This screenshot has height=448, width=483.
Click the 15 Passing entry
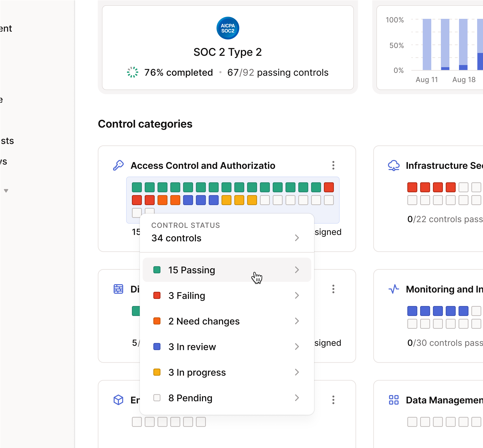[192, 270]
